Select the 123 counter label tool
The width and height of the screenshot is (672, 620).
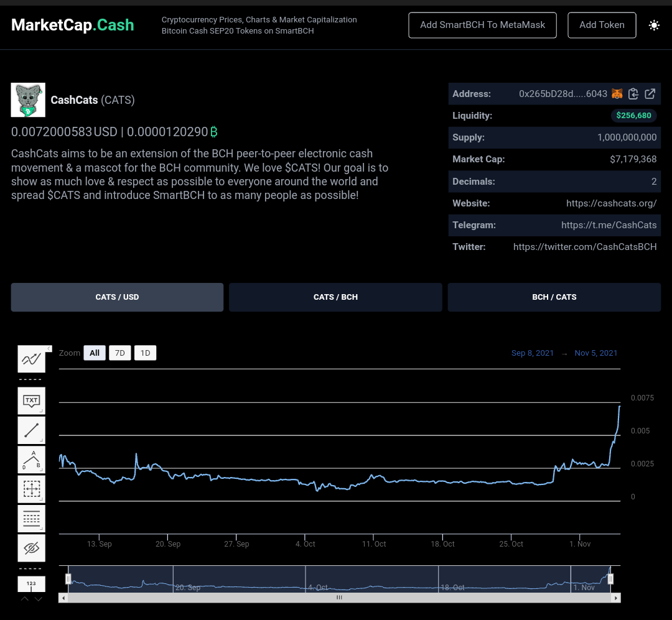coord(31,584)
